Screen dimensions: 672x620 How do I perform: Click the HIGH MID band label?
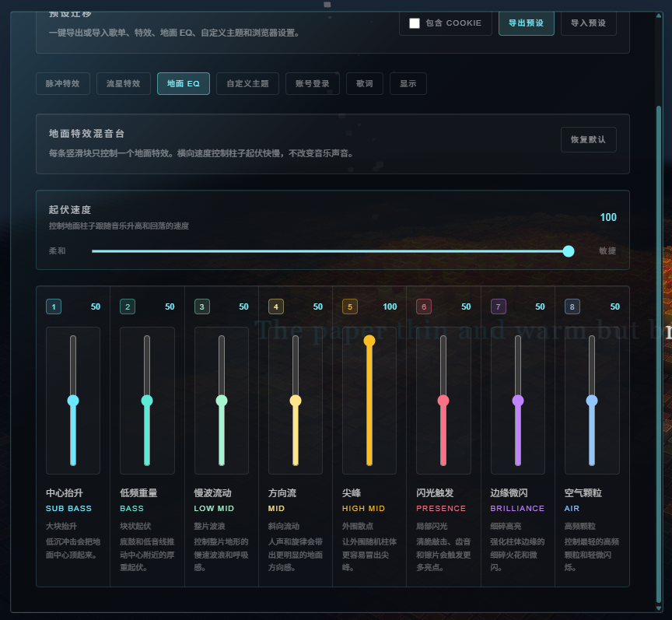point(363,509)
